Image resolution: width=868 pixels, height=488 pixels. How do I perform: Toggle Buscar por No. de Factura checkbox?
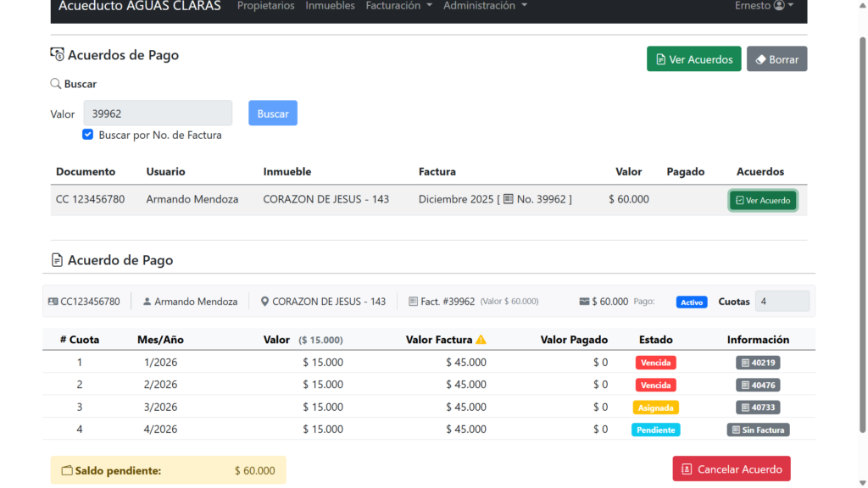point(88,135)
